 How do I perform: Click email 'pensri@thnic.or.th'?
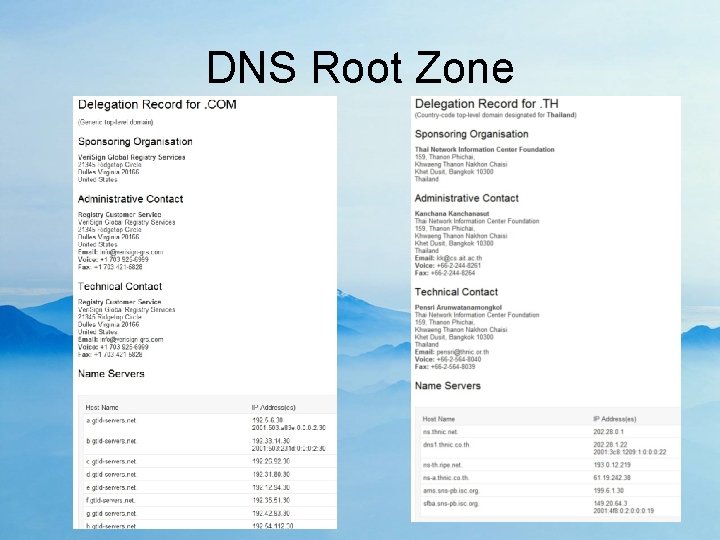point(463,352)
